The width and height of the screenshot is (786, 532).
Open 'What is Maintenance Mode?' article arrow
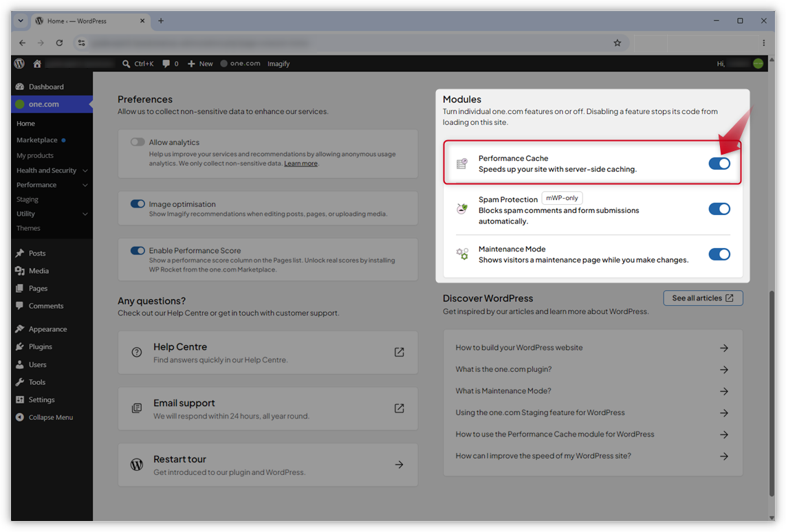724,391
